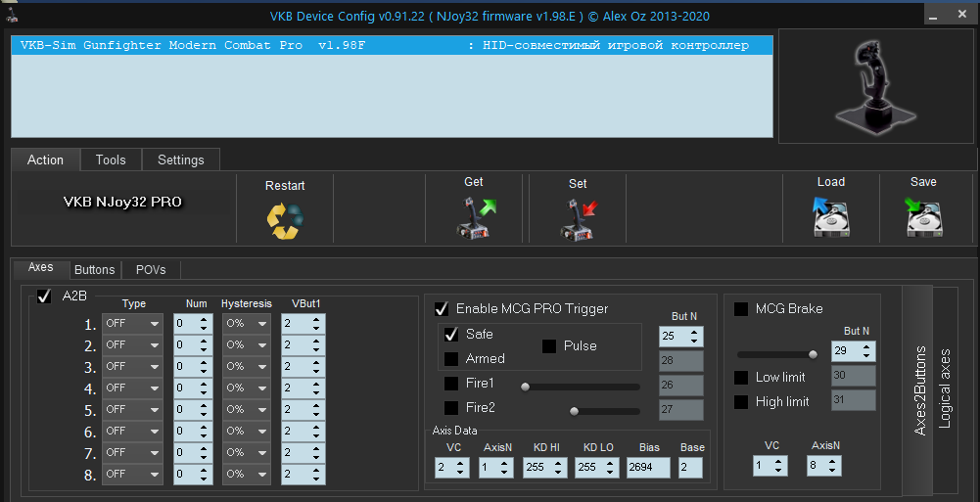Screen dimensions: 980x502
Task: Enable the Pulse checkbox
Action: pos(549,346)
